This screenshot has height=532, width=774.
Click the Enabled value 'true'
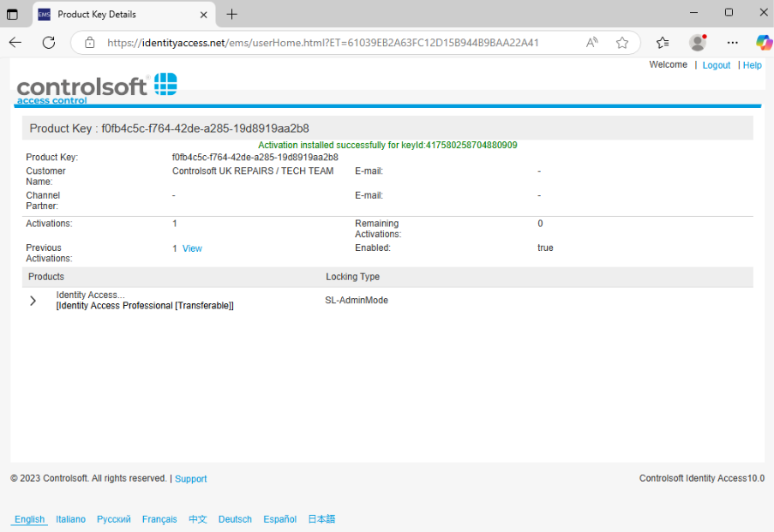pyautogui.click(x=545, y=248)
